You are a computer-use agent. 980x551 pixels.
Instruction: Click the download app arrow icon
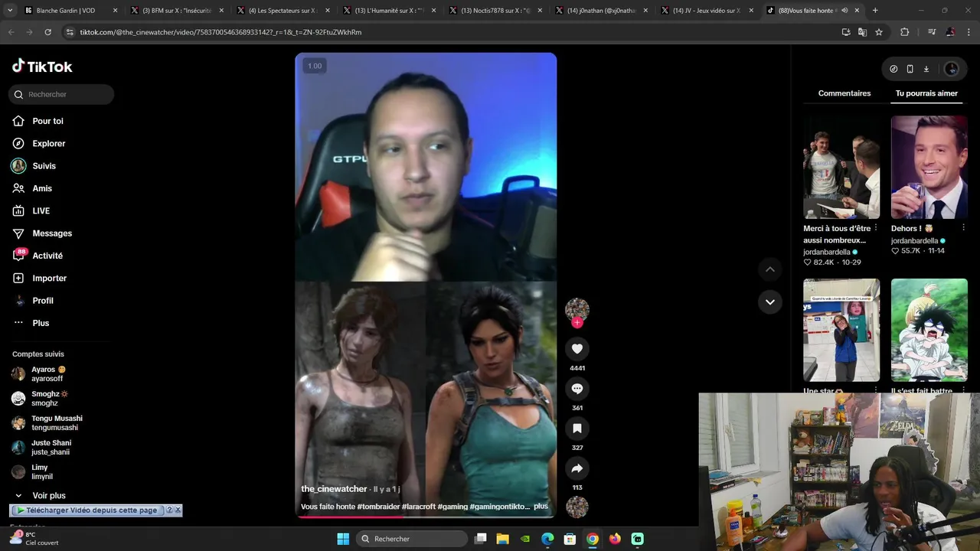(926, 69)
